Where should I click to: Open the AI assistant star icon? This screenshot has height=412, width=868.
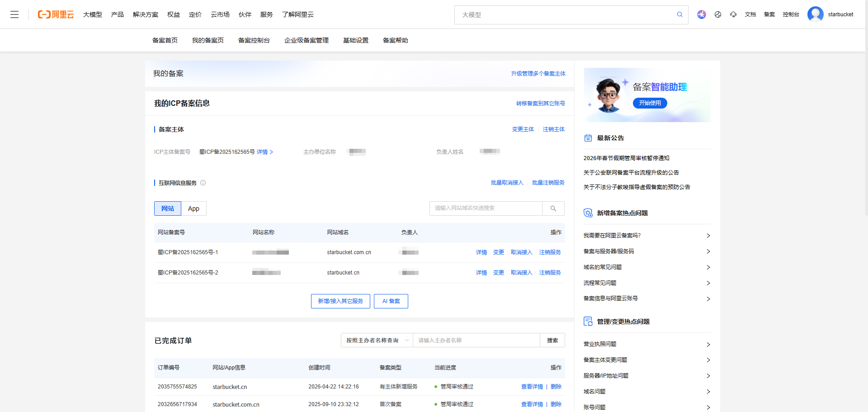(701, 14)
